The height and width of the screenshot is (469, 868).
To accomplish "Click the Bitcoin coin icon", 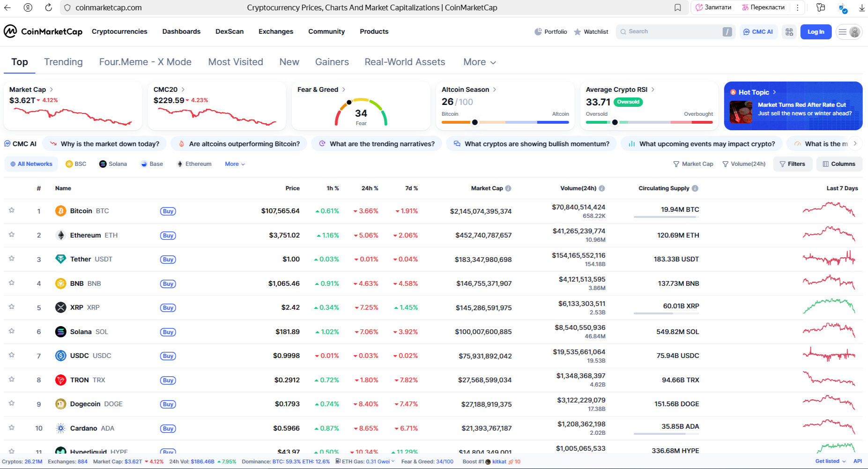I will pyautogui.click(x=60, y=211).
